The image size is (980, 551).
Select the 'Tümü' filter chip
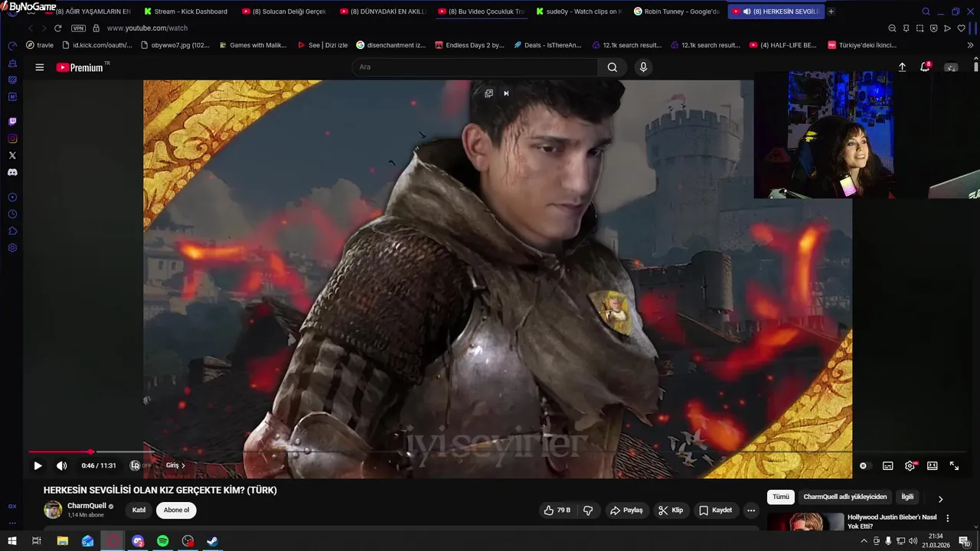[780, 497]
